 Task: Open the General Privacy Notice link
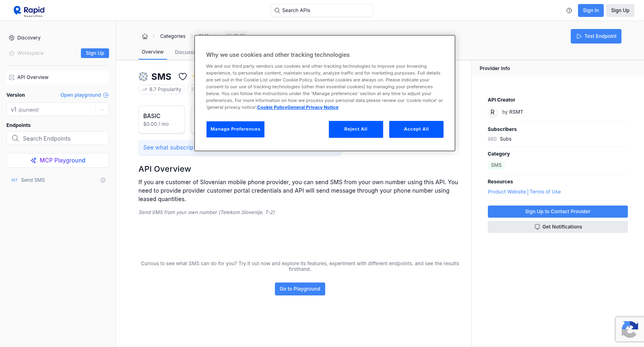tap(313, 107)
